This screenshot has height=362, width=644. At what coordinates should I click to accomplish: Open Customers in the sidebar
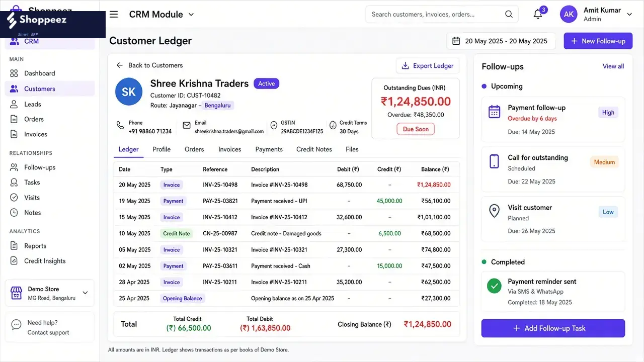[x=50, y=89]
